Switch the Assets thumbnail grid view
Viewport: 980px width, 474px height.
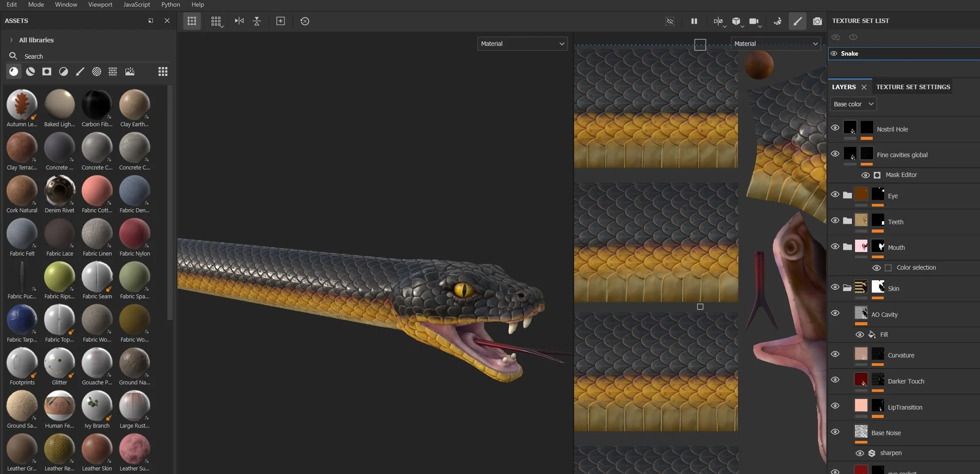click(x=163, y=71)
